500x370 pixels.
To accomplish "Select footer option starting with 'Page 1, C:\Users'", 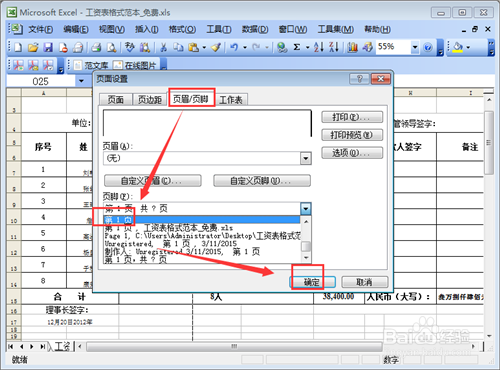I will tap(202, 236).
